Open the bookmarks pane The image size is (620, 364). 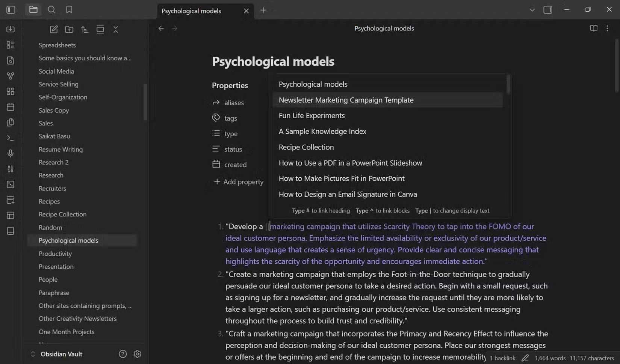point(69,10)
